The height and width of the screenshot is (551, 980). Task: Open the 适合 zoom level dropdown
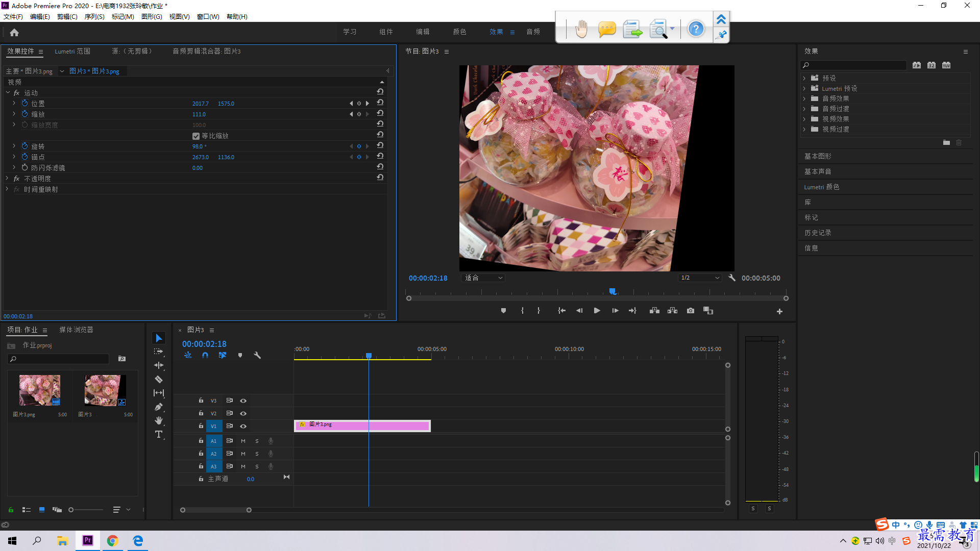coord(483,278)
